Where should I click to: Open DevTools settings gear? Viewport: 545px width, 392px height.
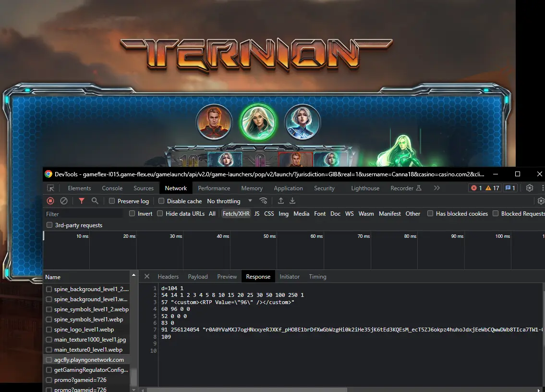529,188
